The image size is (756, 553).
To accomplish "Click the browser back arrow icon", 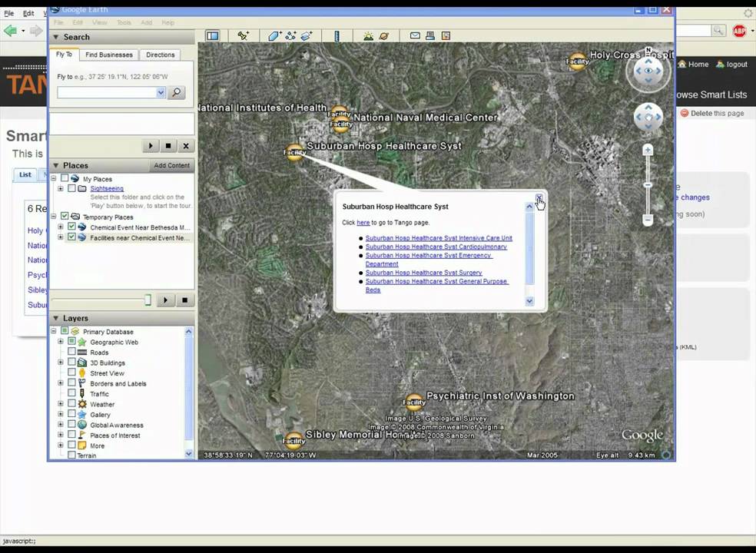I will coord(10,31).
